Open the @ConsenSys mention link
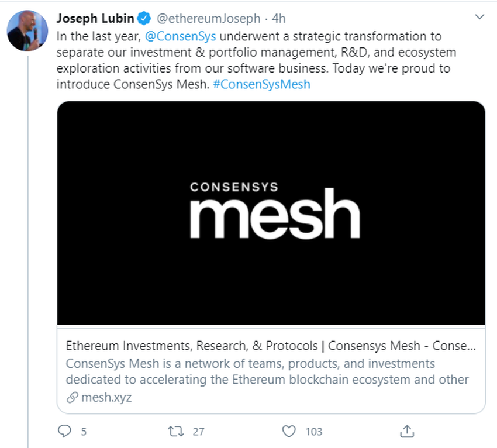 (x=180, y=35)
